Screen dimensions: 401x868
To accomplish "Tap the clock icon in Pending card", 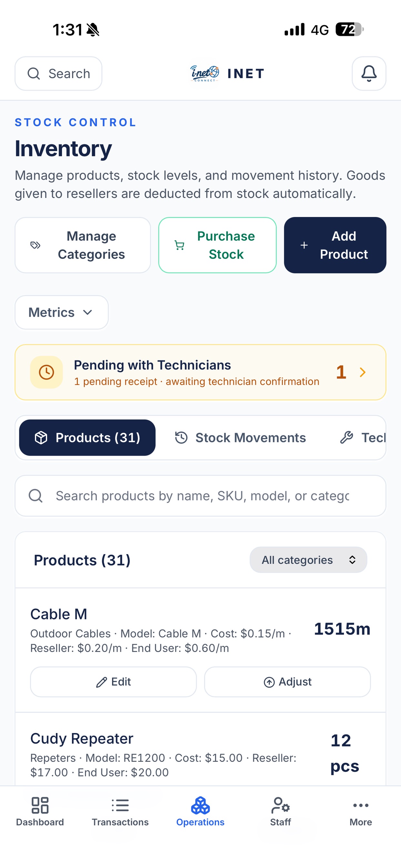I will tap(46, 372).
